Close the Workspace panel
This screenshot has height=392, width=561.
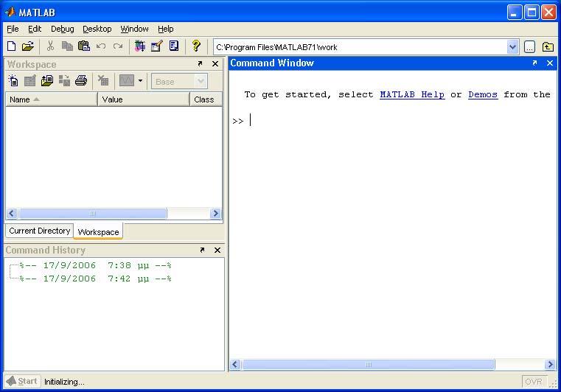point(215,63)
